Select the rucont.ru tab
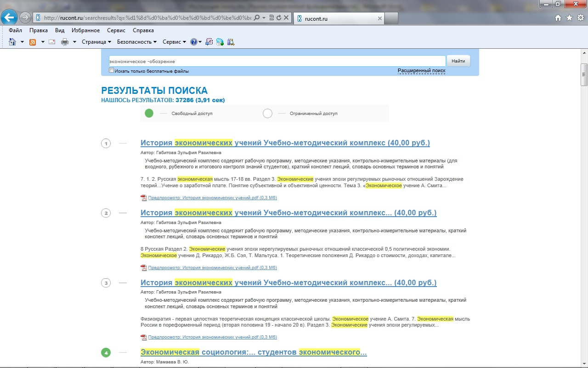The height and width of the screenshot is (368, 588). [339, 18]
